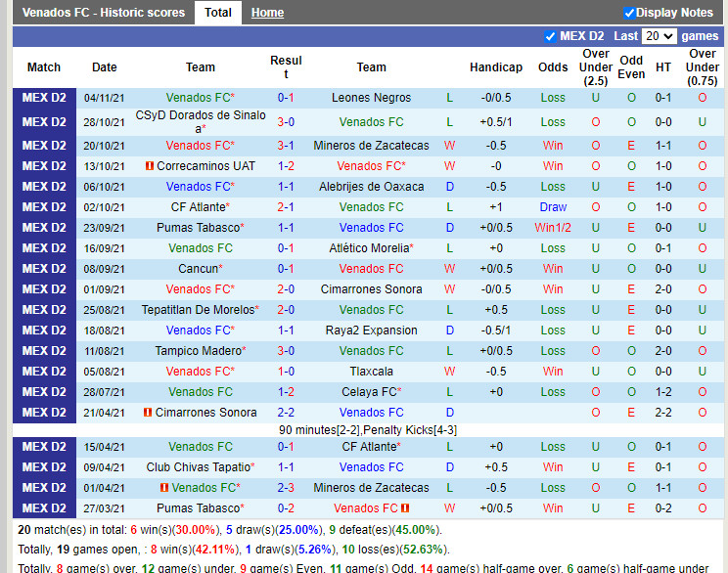
Task: Click the Alebrijes de Oaxaca team name
Action: coord(371,187)
